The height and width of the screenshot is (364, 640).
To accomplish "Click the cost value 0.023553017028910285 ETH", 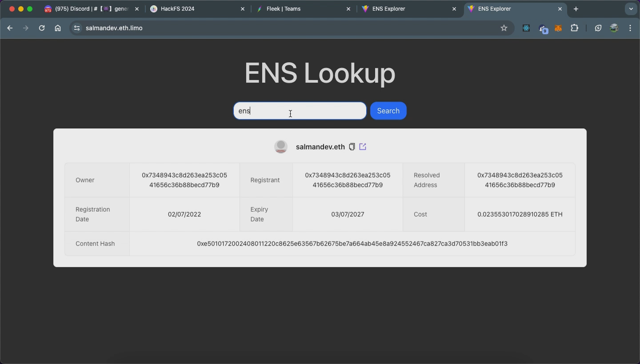I will click(x=520, y=214).
